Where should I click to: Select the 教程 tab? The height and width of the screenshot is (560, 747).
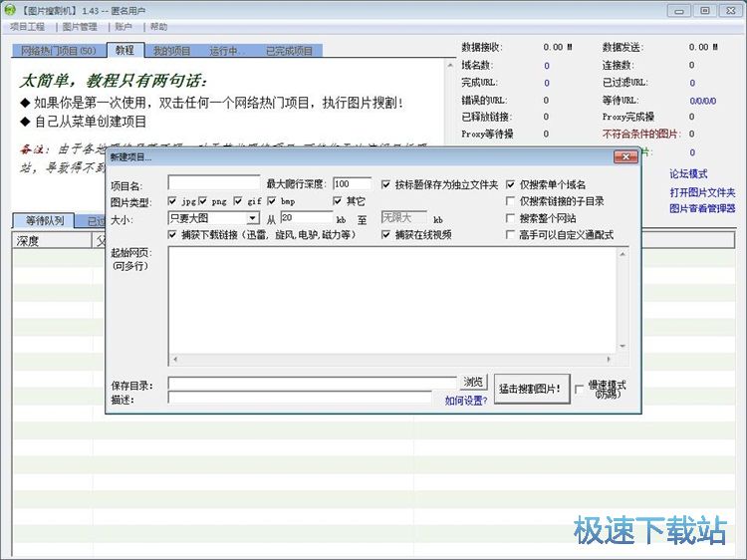(124, 50)
